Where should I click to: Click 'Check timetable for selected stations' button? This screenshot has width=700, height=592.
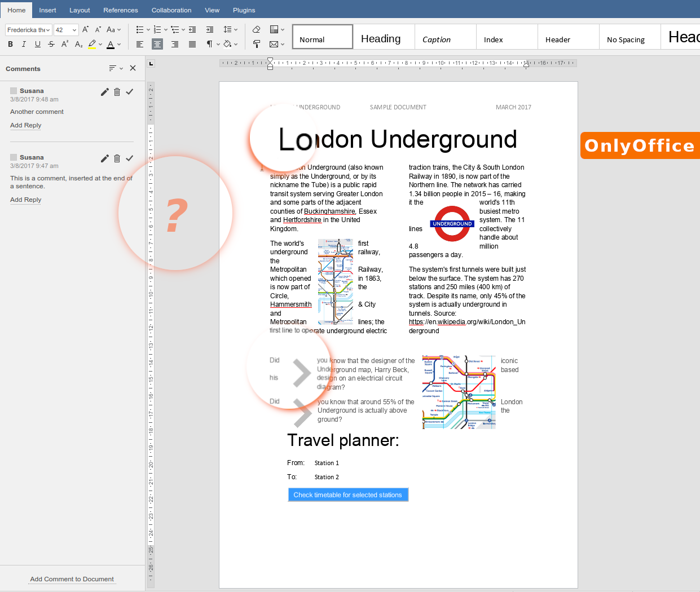point(348,494)
